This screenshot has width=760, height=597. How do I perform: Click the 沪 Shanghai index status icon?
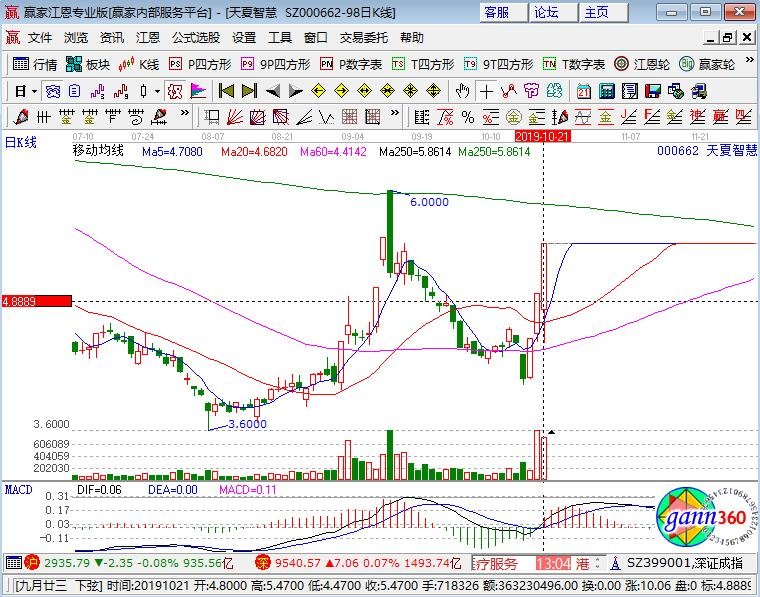(x=32, y=563)
